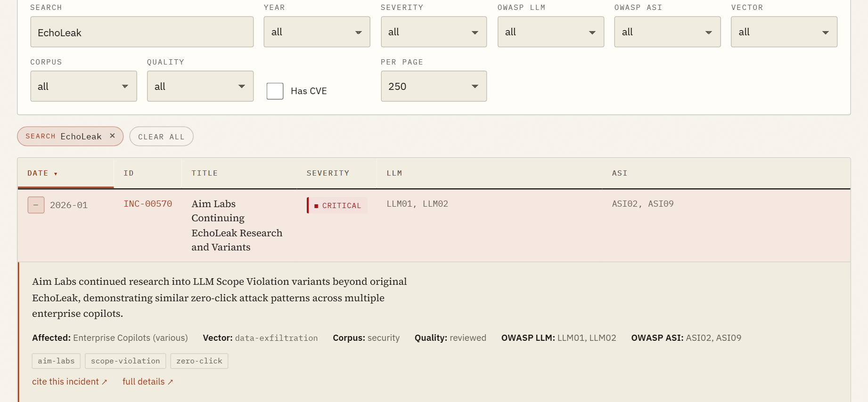Click the Aim Labs Continuing EchoLeak title
This screenshot has height=402, width=868.
[237, 225]
